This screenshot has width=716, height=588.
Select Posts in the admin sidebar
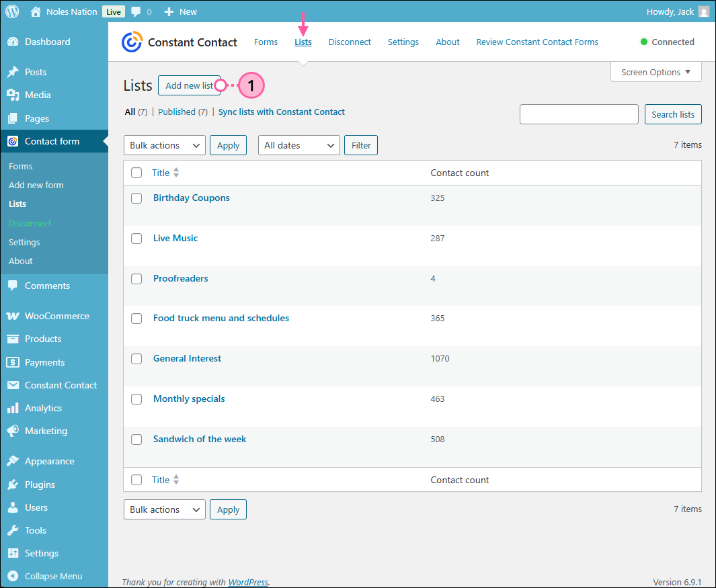coord(37,72)
